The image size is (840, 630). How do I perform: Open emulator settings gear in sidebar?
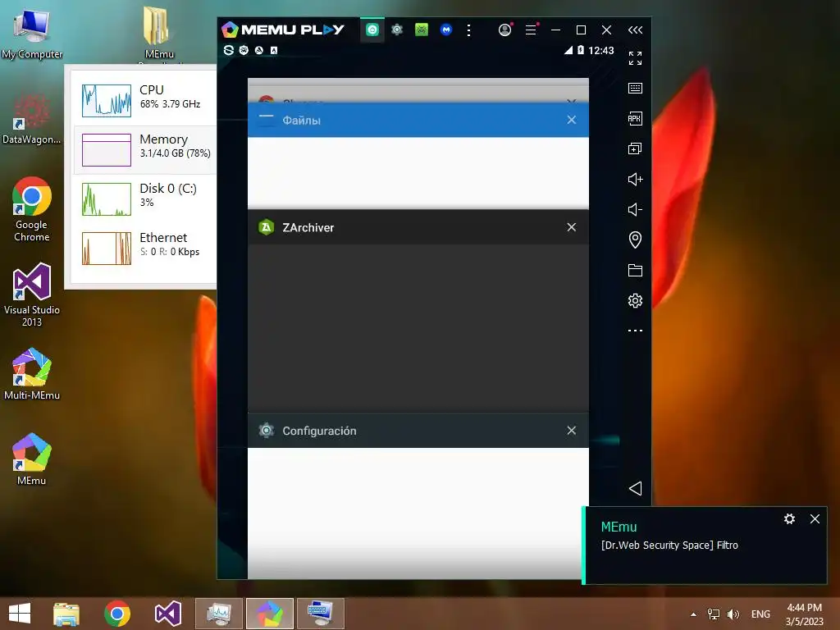(x=636, y=300)
